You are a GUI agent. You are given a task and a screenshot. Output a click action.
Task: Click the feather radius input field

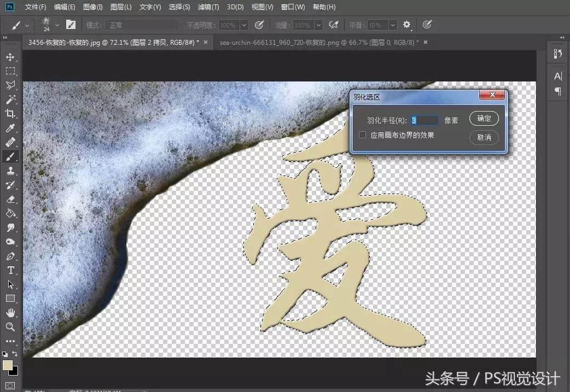[424, 120]
